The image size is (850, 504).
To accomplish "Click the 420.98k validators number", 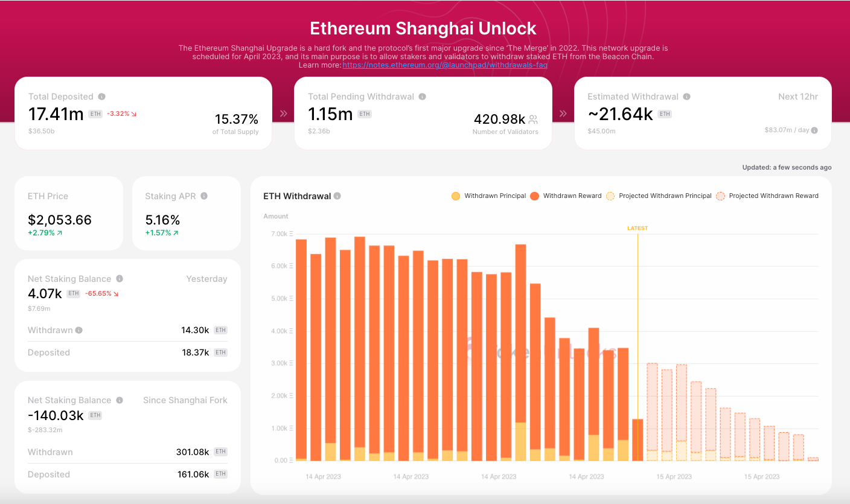I will pyautogui.click(x=499, y=119).
